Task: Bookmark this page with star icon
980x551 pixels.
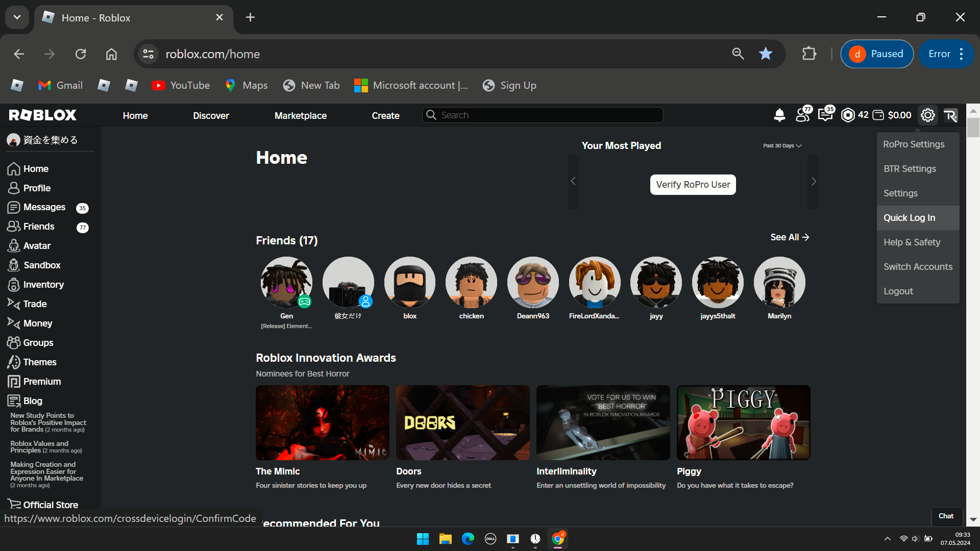Action: (765, 54)
